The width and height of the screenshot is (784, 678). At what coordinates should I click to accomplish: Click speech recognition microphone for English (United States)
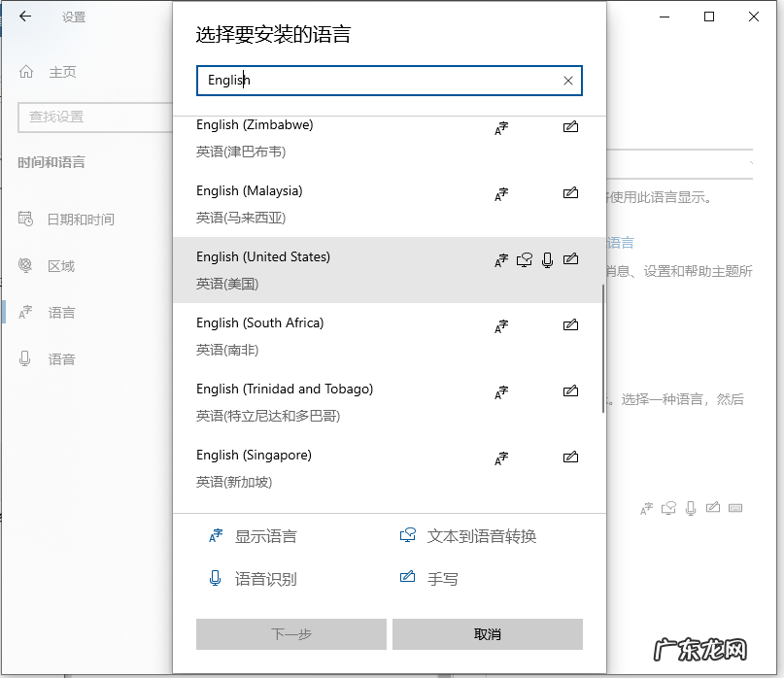click(547, 260)
